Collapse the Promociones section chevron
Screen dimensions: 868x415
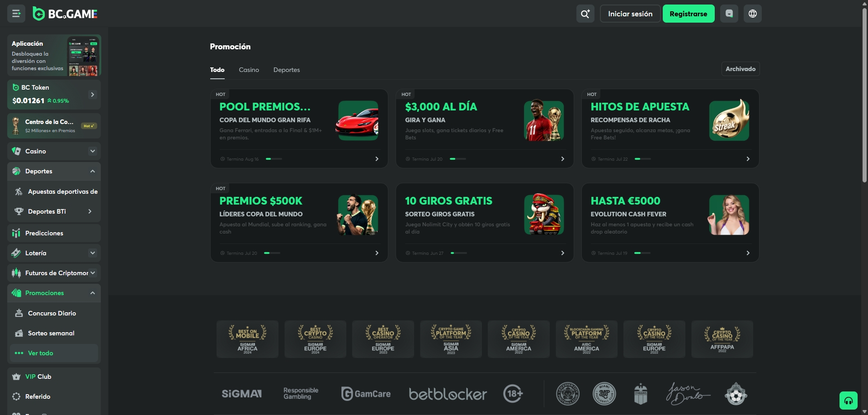93,293
